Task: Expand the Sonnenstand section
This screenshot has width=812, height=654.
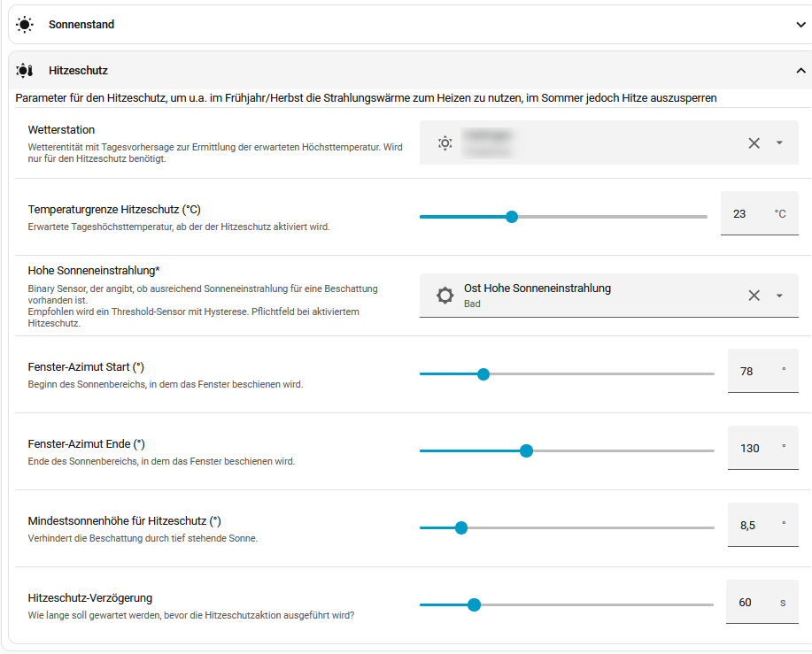Action: tap(800, 24)
